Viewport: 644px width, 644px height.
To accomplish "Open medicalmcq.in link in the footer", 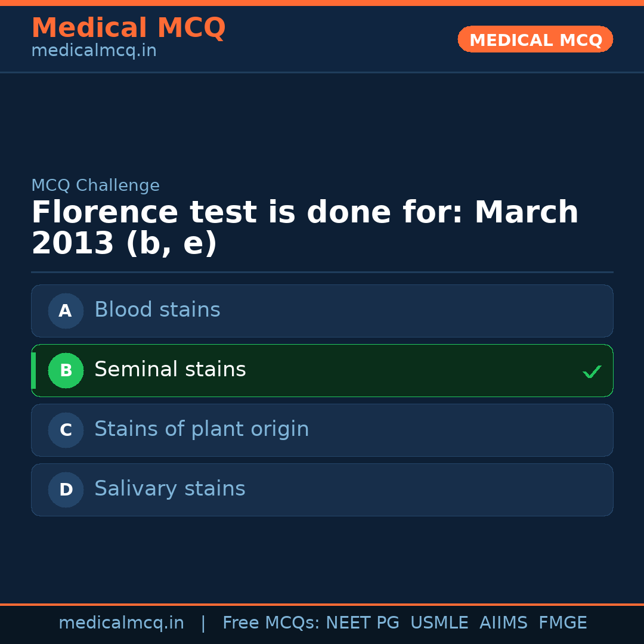I will click(121, 623).
